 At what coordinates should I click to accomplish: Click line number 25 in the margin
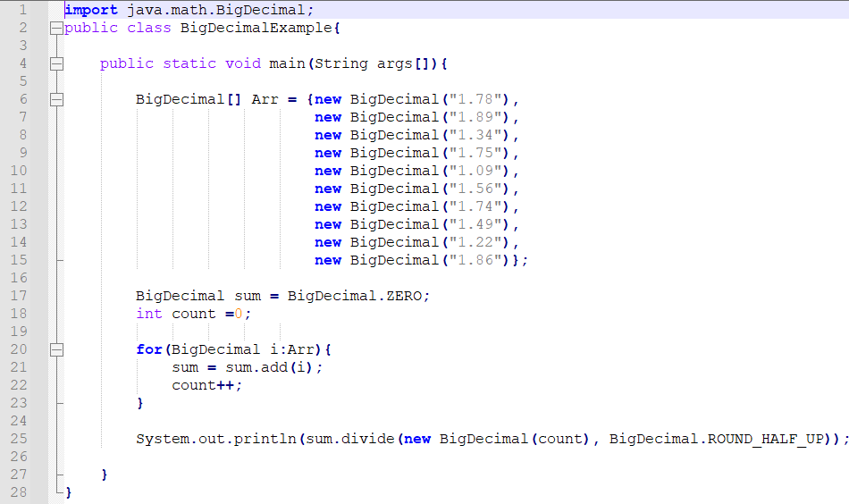tap(19, 439)
